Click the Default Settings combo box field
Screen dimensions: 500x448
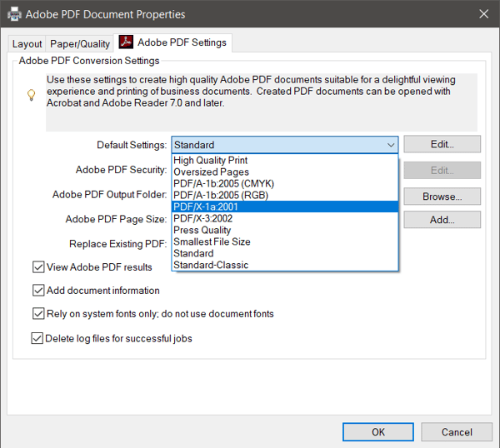click(x=285, y=145)
